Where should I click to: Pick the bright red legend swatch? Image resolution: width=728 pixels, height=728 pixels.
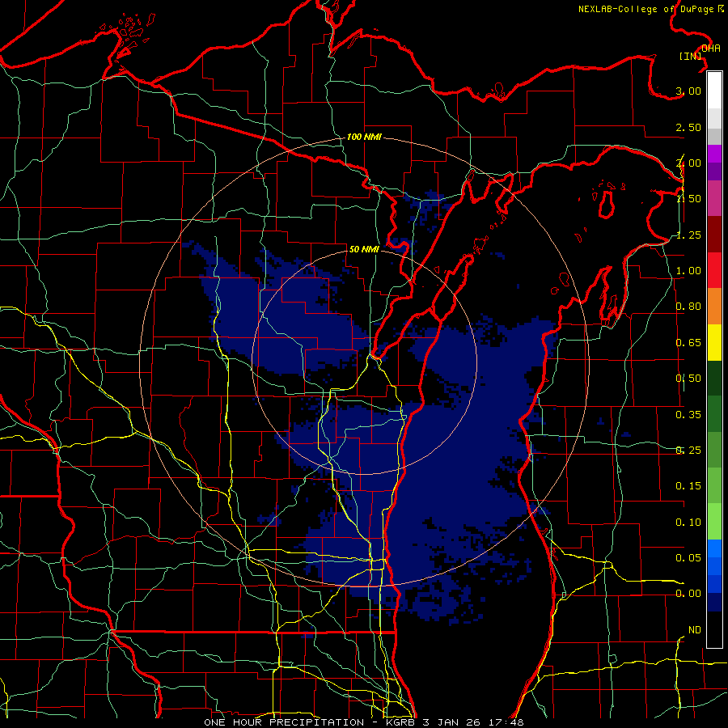[714, 270]
